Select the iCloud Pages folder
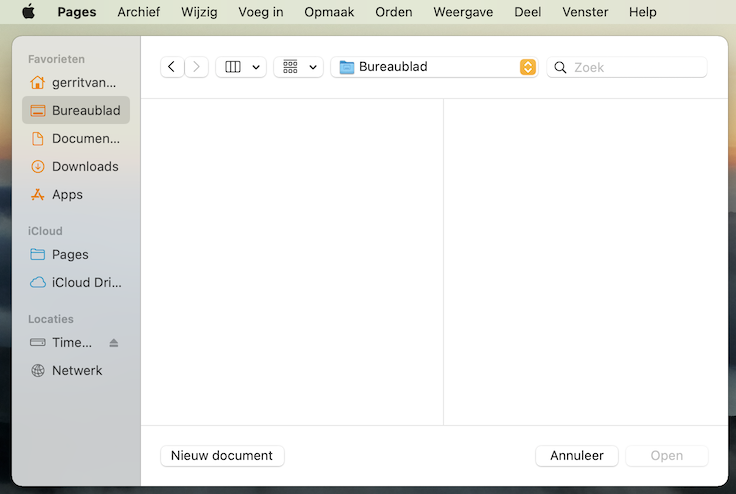 [x=76, y=255]
